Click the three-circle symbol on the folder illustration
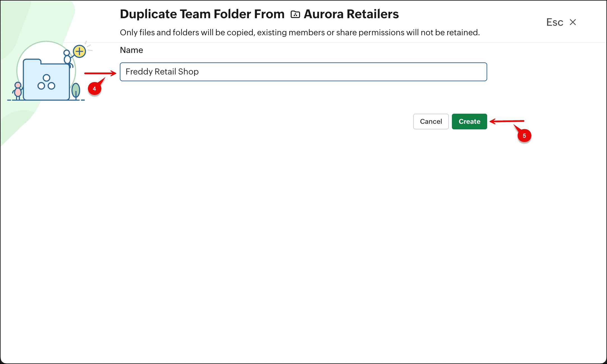607x364 pixels. tap(46, 82)
